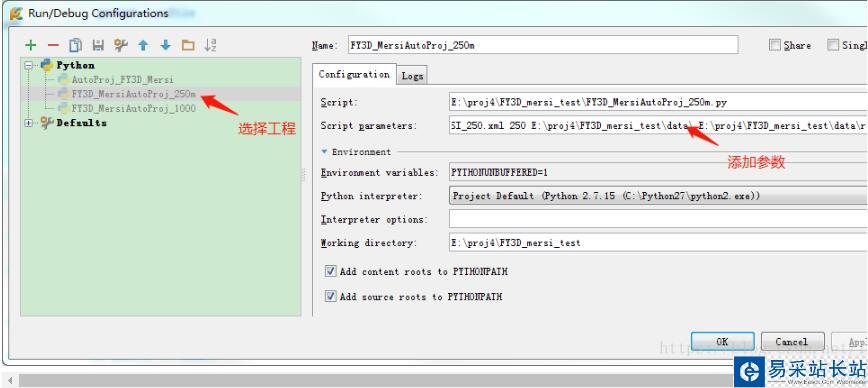This screenshot has width=868, height=388.
Task: Edit the Working directory field
Action: [658, 242]
